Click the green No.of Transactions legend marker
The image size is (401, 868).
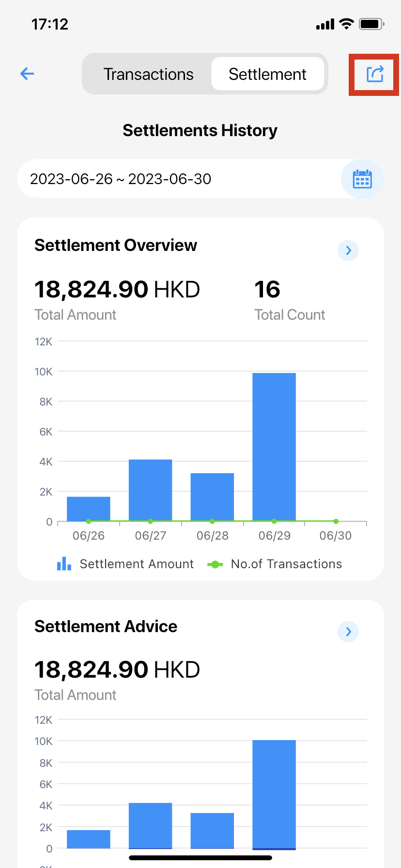215,564
